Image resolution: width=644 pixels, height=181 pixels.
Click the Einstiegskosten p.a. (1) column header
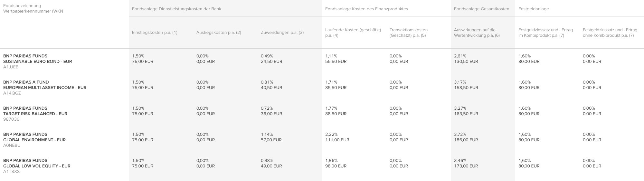pos(155,33)
